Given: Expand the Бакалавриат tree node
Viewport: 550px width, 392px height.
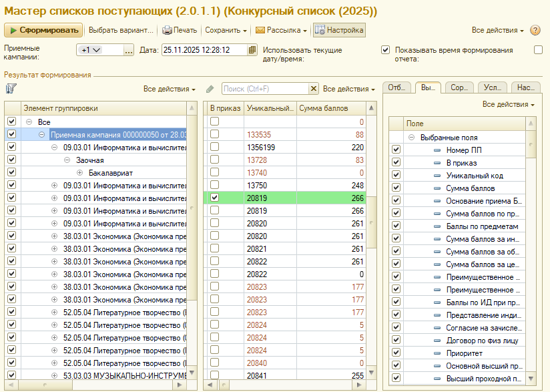Looking at the screenshot, I should pyautogui.click(x=79, y=172).
